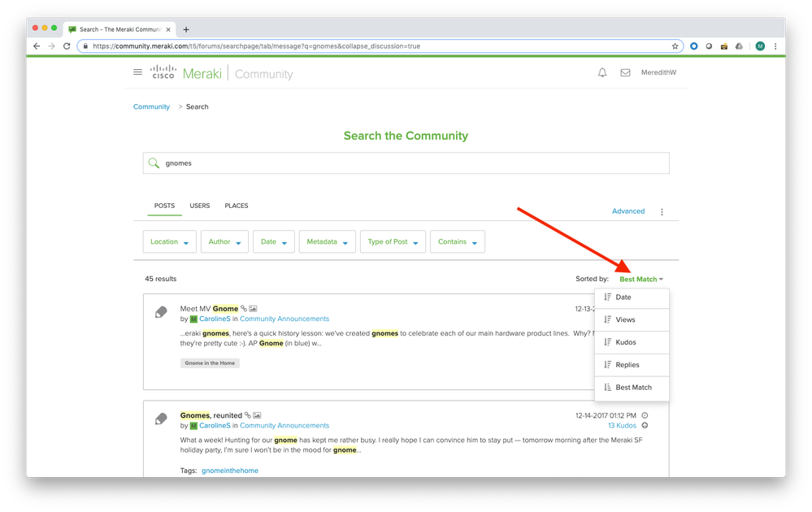Open the messages envelope icon
Image resolution: width=812 pixels, height=512 pixels.
pos(625,72)
